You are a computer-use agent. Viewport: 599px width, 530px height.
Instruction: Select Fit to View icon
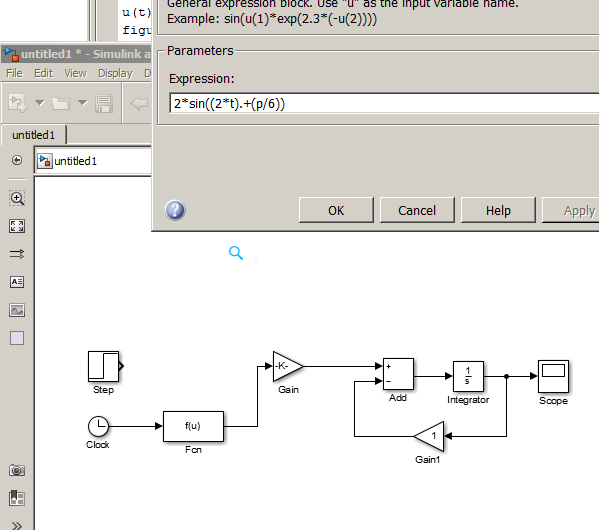click(17, 226)
